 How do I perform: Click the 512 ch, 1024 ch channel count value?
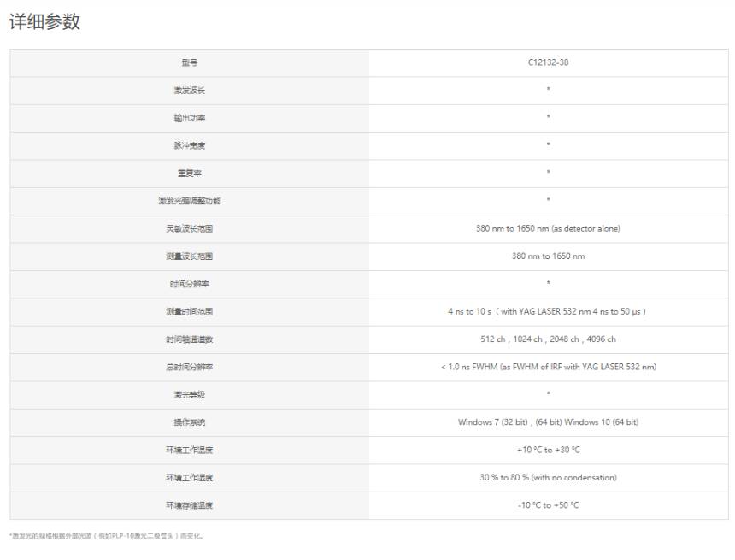tap(548, 339)
